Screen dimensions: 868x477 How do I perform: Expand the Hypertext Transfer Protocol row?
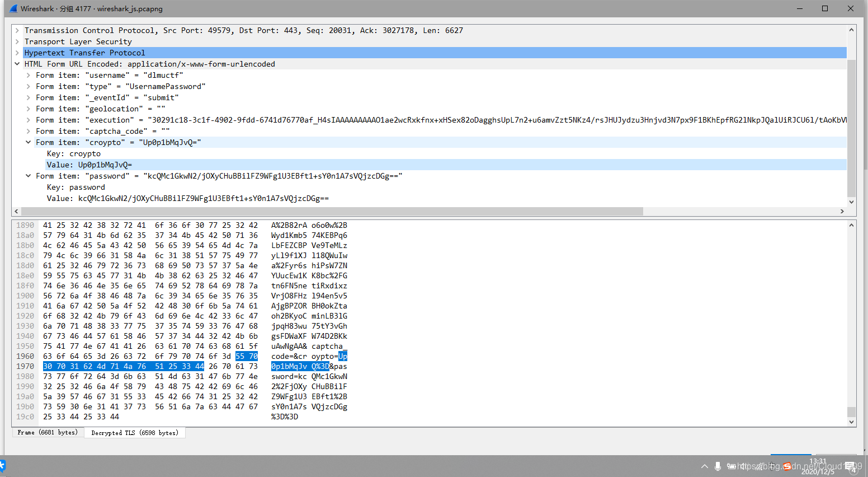(x=17, y=53)
